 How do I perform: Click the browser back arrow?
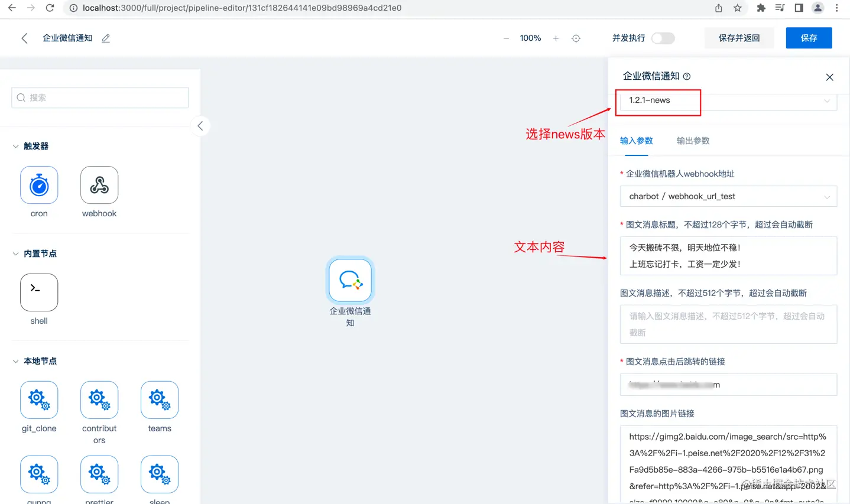tap(12, 8)
